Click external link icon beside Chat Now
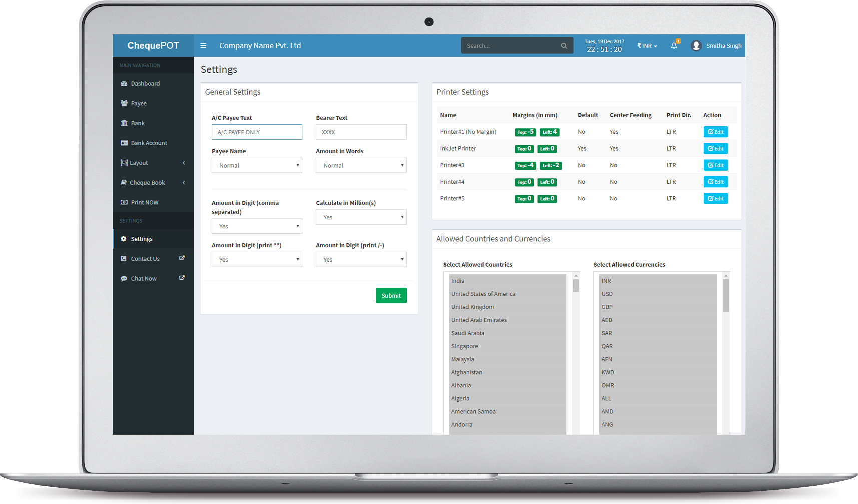The image size is (858, 504). 182,278
